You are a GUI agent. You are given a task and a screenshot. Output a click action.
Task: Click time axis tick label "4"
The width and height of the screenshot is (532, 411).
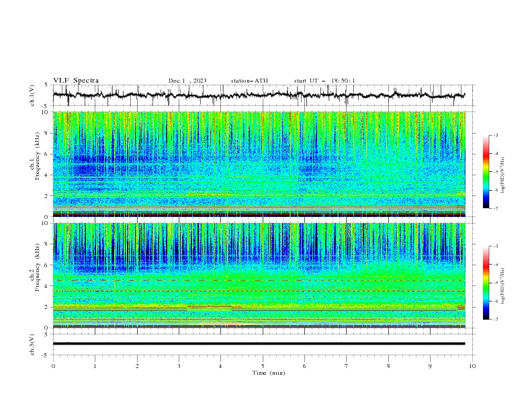[220, 366]
